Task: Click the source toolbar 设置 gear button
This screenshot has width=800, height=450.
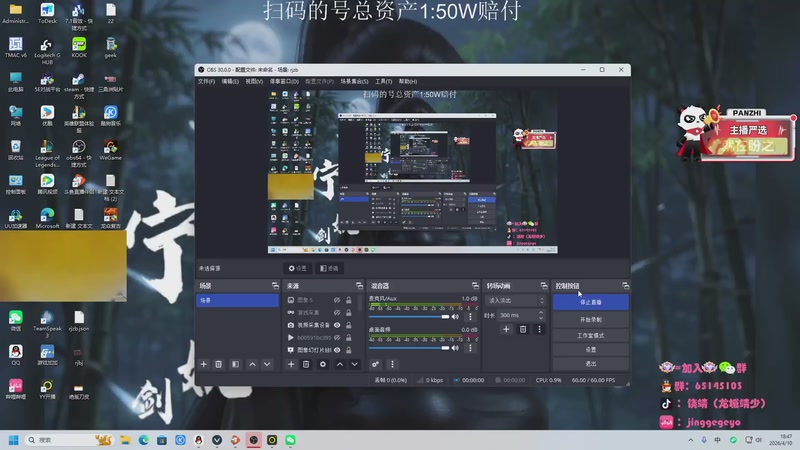Action: 297,268
